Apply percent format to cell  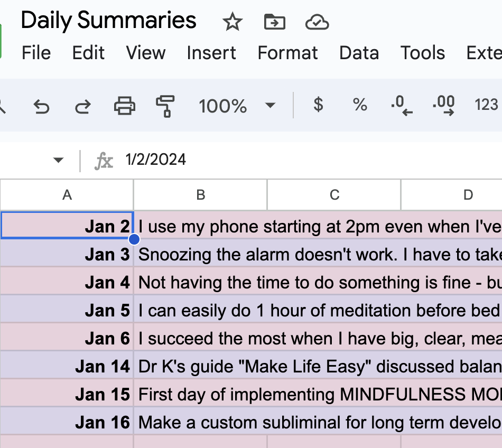(x=360, y=105)
